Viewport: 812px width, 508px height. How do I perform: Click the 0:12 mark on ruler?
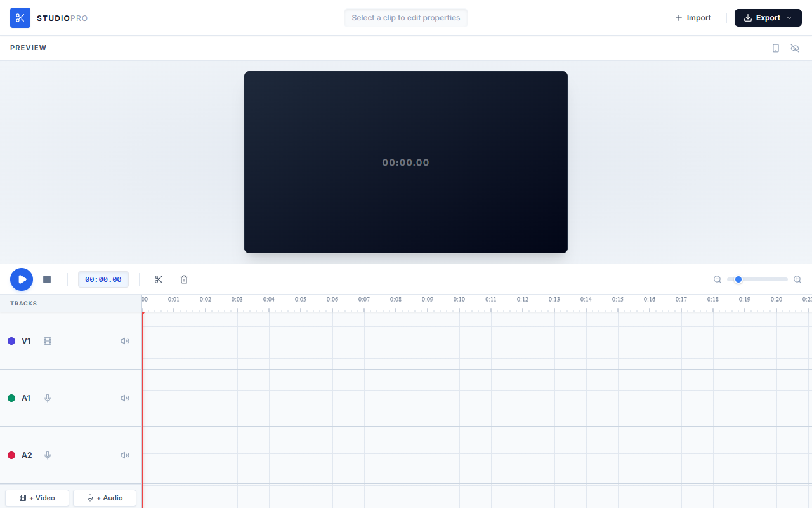click(x=523, y=300)
